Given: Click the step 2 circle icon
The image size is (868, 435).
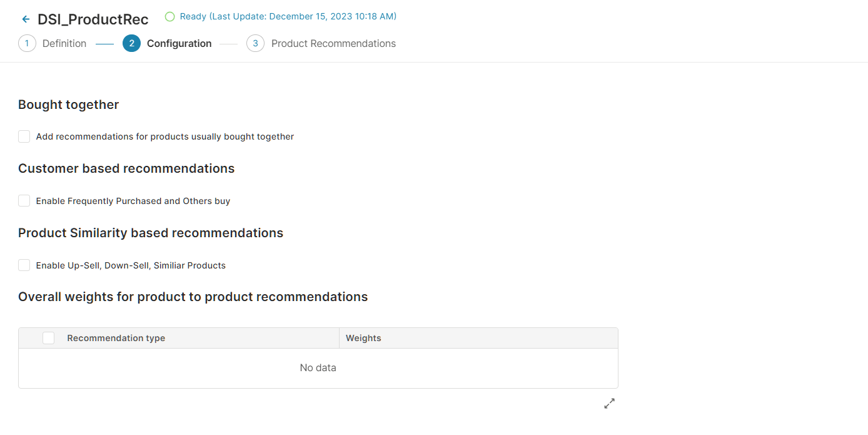Looking at the screenshot, I should pyautogui.click(x=131, y=43).
